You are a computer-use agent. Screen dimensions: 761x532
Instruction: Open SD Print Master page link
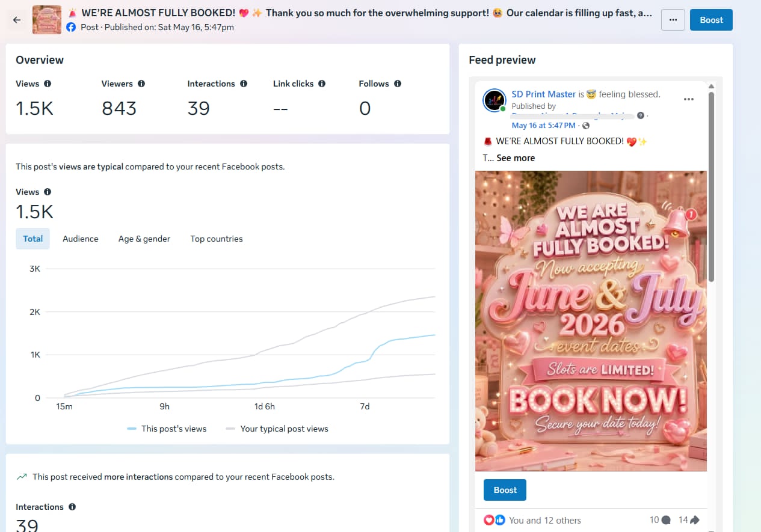[543, 94]
